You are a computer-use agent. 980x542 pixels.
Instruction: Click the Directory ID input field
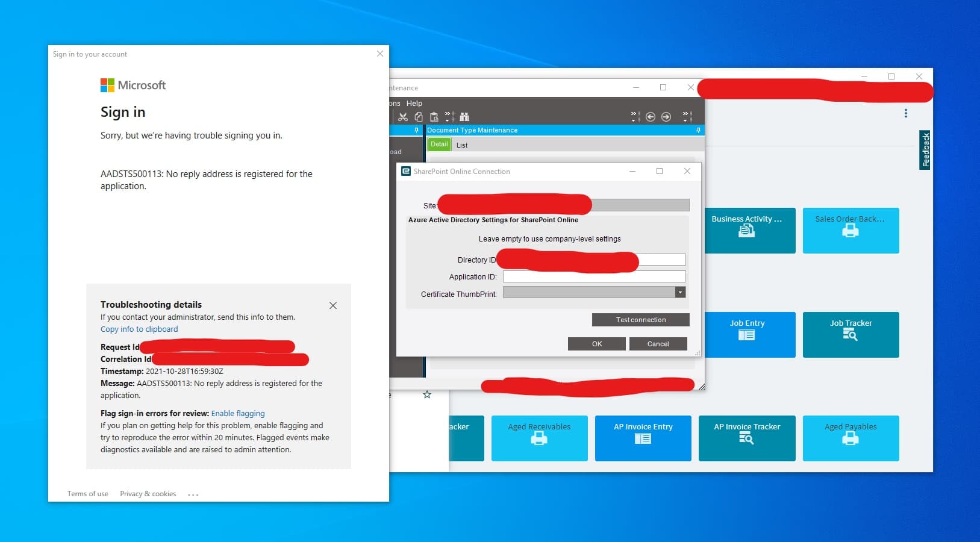click(x=594, y=260)
